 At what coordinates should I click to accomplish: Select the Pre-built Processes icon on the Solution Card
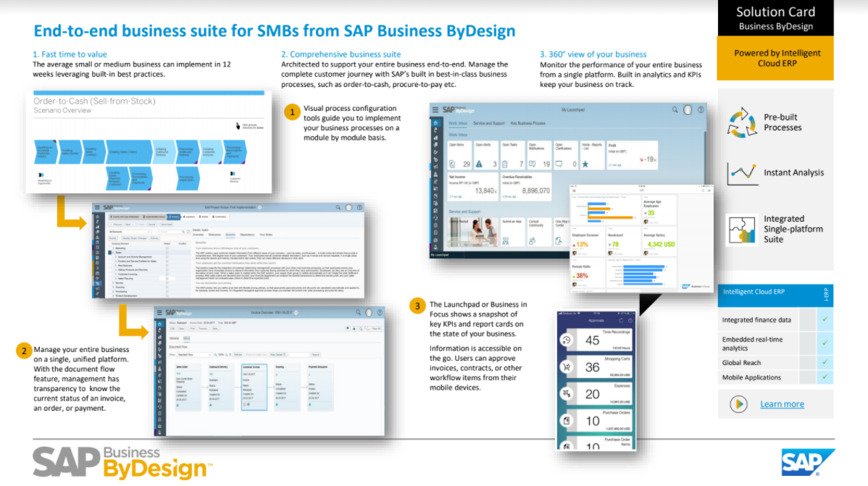[x=741, y=123]
